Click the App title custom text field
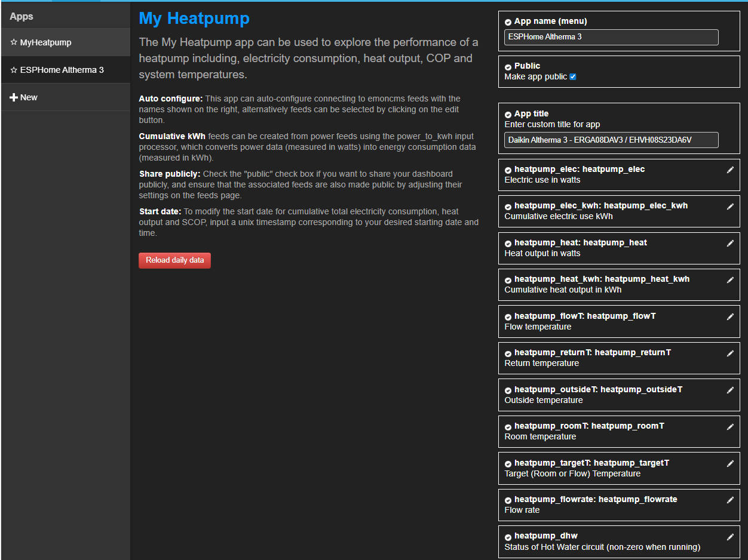The image size is (748, 560). pyautogui.click(x=611, y=140)
